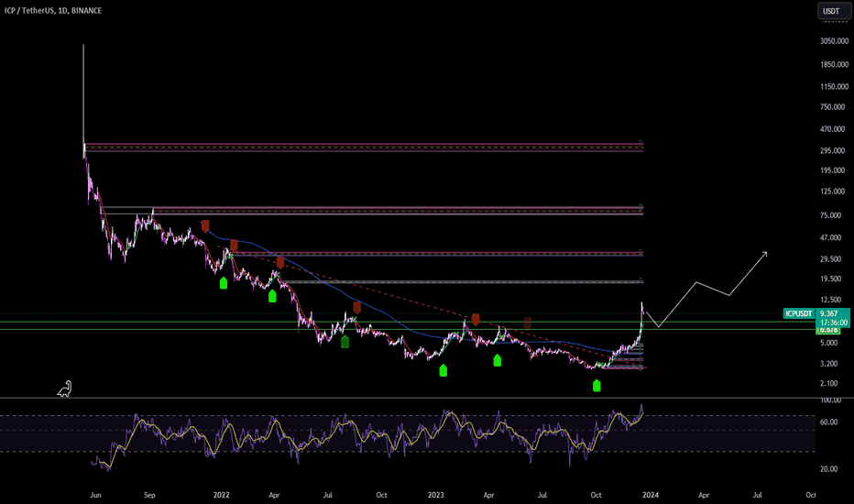Click the 2.100 price scale label
Viewport: 854px width, 504px height.
[x=829, y=384]
